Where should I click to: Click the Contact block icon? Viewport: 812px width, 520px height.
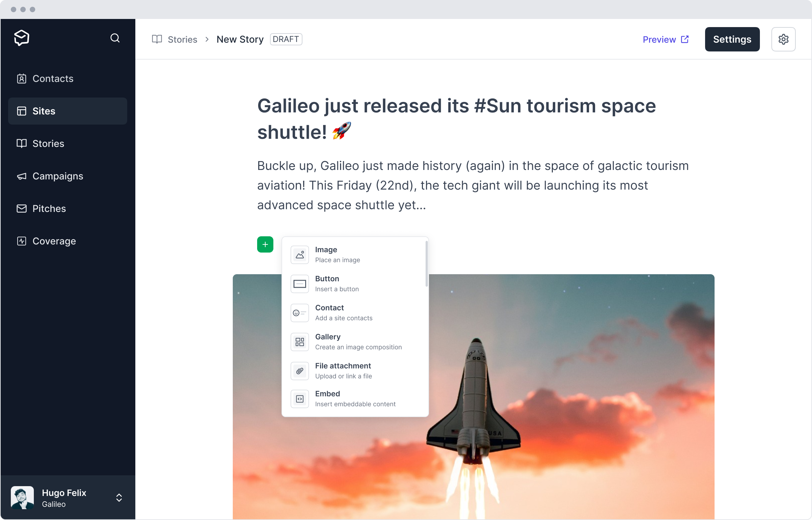(x=299, y=312)
